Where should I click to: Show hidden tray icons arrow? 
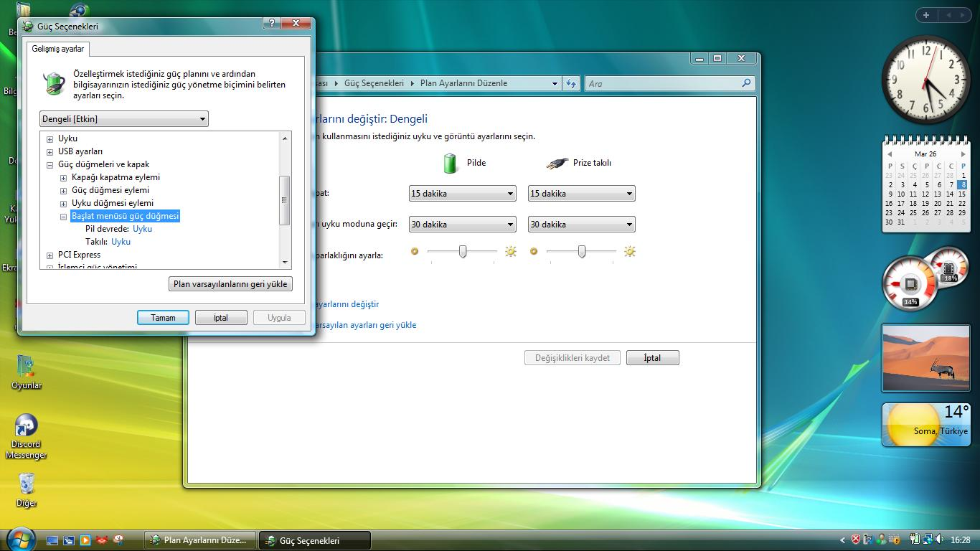(x=843, y=540)
